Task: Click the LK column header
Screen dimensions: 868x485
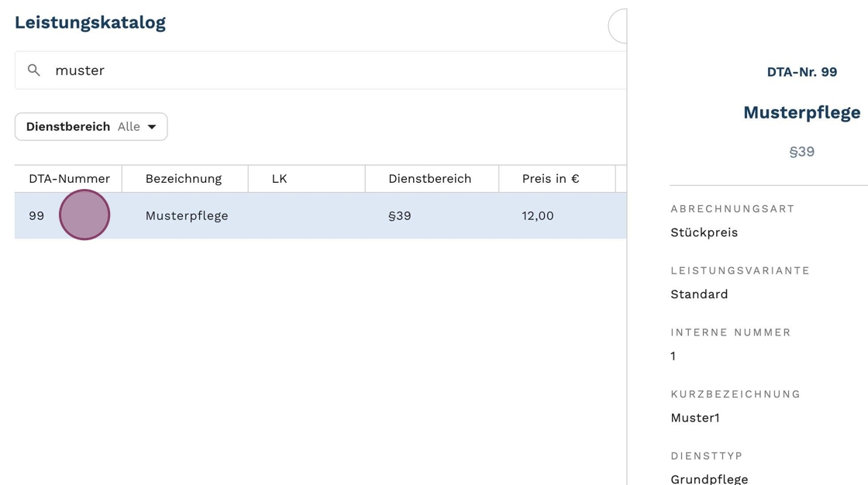Action: click(280, 179)
